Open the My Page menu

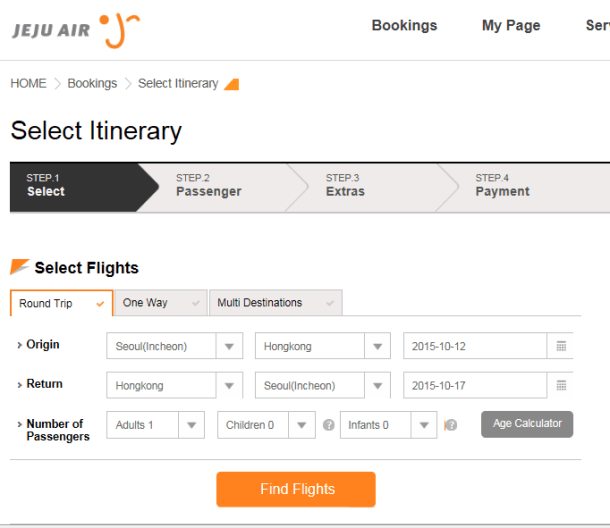[511, 26]
